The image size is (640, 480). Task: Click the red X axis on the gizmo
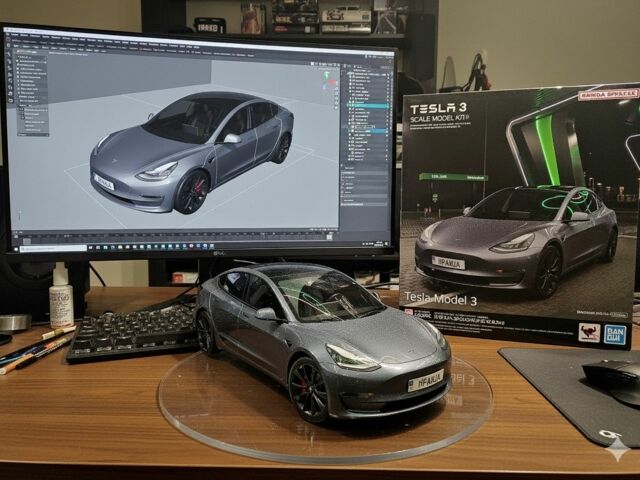coord(331,81)
